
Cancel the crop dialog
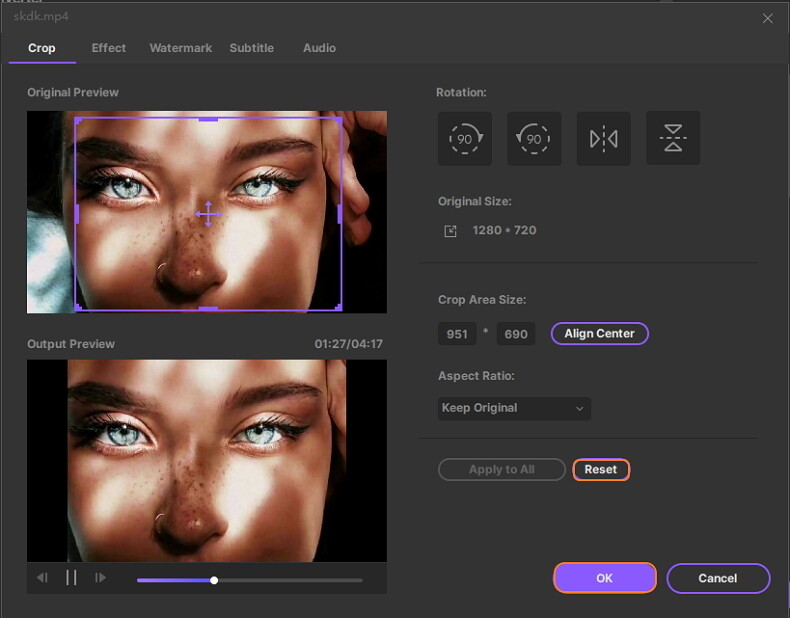click(718, 578)
